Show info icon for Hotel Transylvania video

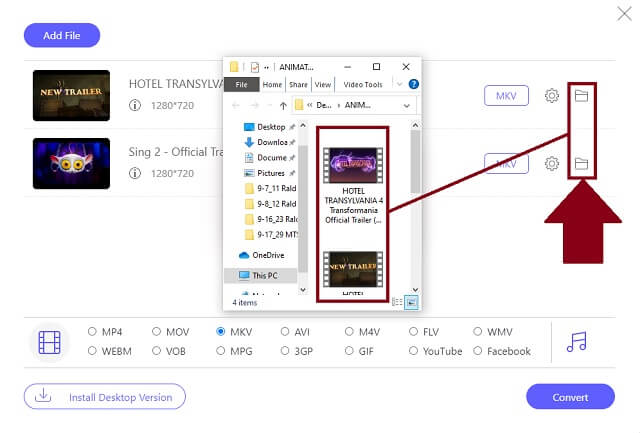click(x=135, y=105)
